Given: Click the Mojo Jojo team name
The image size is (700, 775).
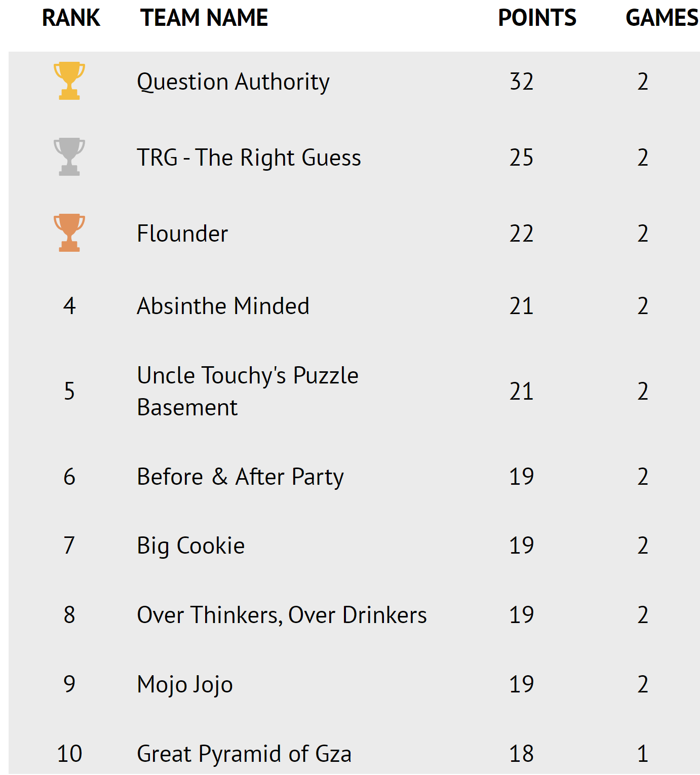Looking at the screenshot, I should coord(185,685).
